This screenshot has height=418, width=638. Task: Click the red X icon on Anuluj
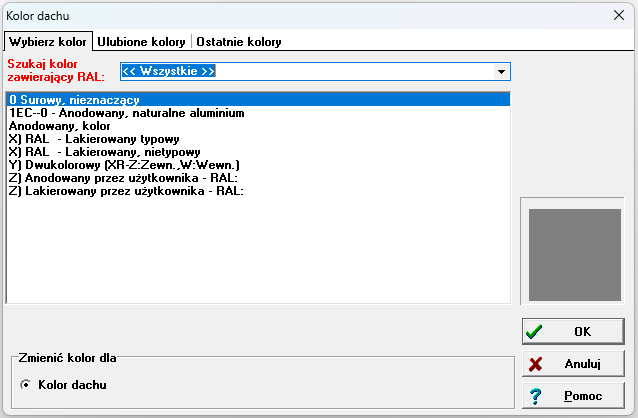click(536, 364)
